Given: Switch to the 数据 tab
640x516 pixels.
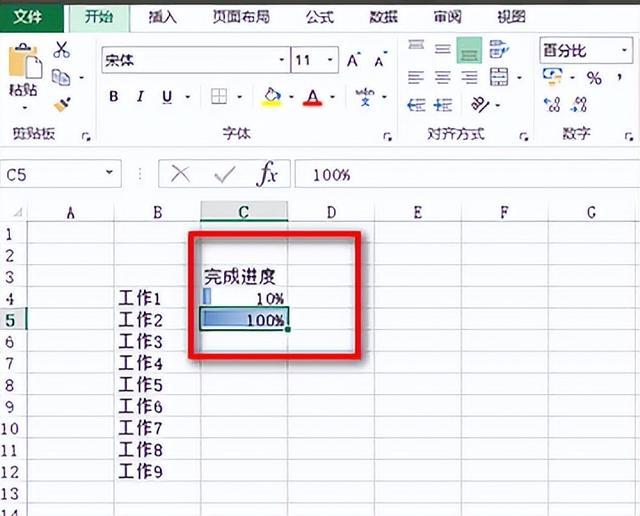Looking at the screenshot, I should click(x=383, y=17).
